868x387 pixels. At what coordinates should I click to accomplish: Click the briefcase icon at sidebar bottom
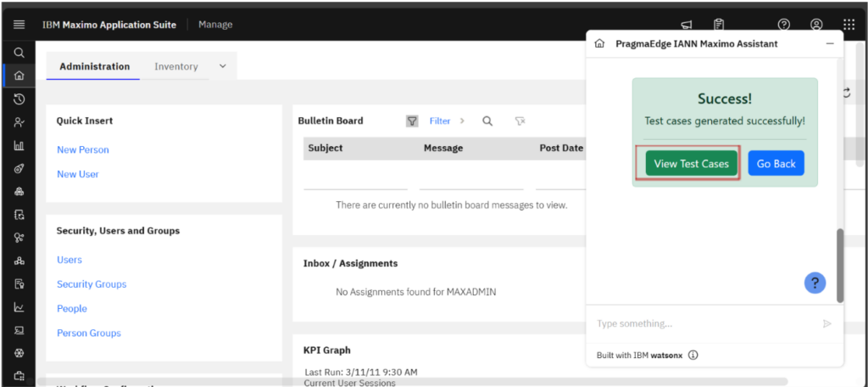tap(19, 375)
